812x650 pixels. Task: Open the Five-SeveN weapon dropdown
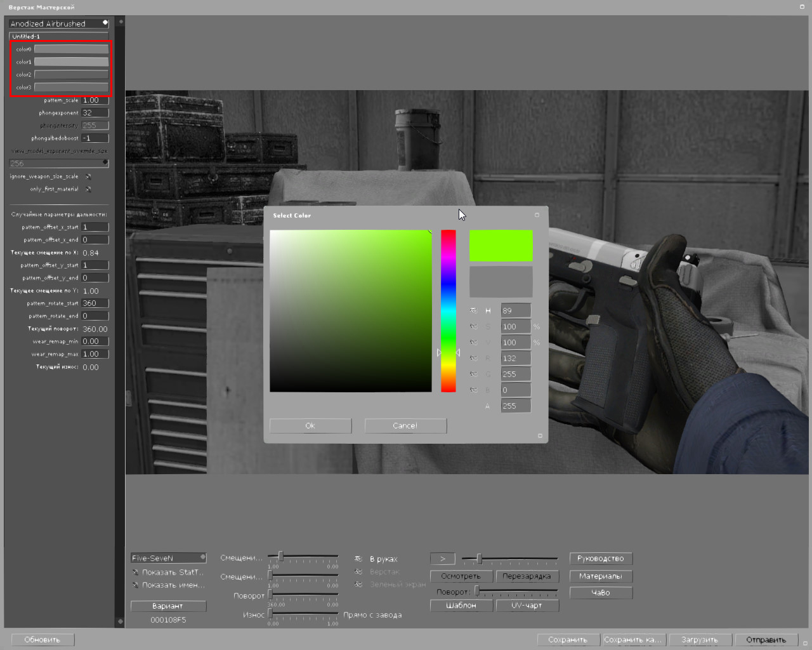[169, 558]
